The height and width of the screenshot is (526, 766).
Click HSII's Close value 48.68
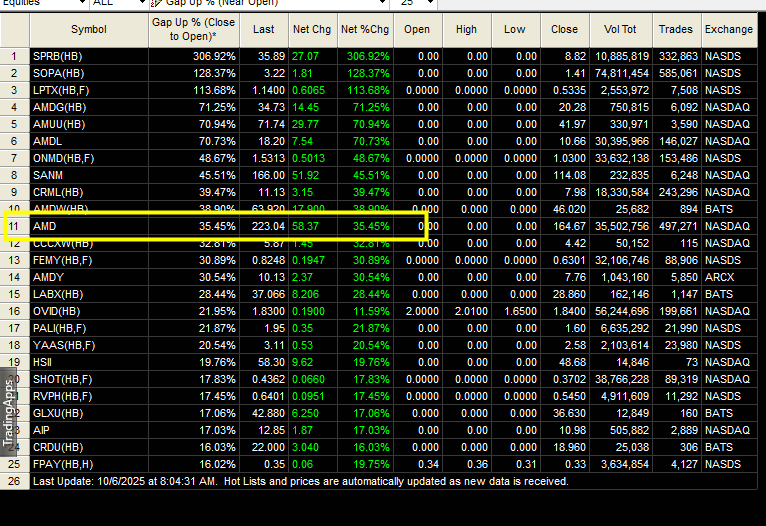(565, 362)
